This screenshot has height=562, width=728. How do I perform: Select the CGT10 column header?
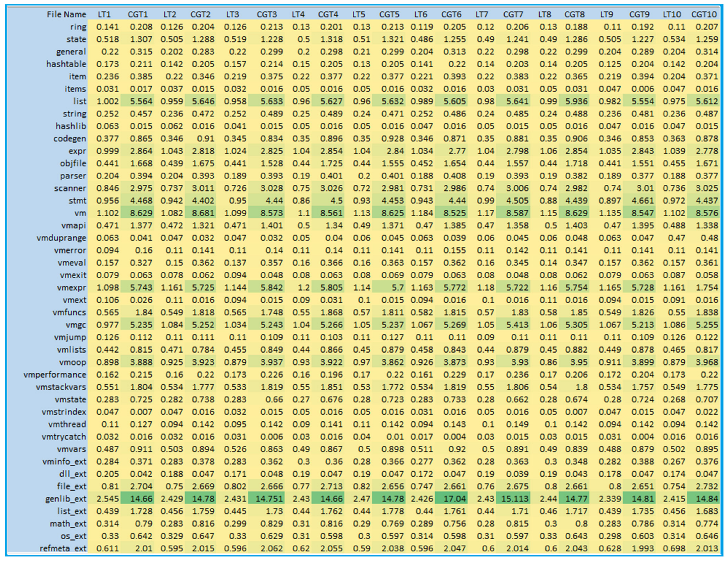704,14
